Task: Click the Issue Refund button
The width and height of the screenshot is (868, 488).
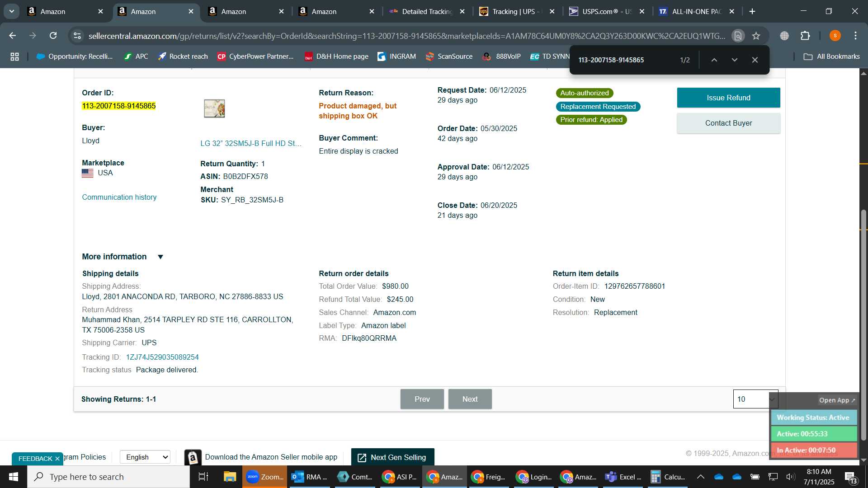Action: click(x=728, y=98)
